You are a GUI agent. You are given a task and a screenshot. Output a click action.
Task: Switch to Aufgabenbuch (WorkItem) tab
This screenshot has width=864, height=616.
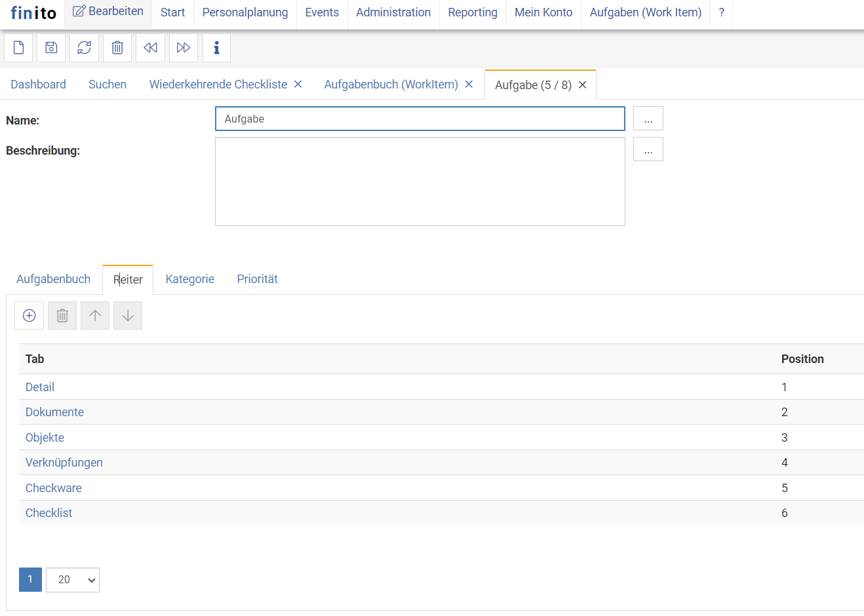pos(391,85)
